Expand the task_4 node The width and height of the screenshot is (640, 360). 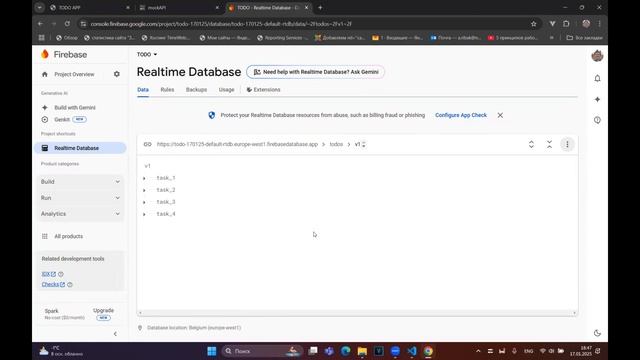point(144,214)
